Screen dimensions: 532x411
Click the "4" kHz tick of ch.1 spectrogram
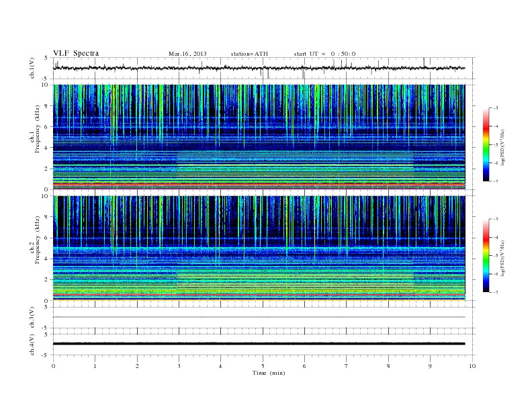coord(46,148)
